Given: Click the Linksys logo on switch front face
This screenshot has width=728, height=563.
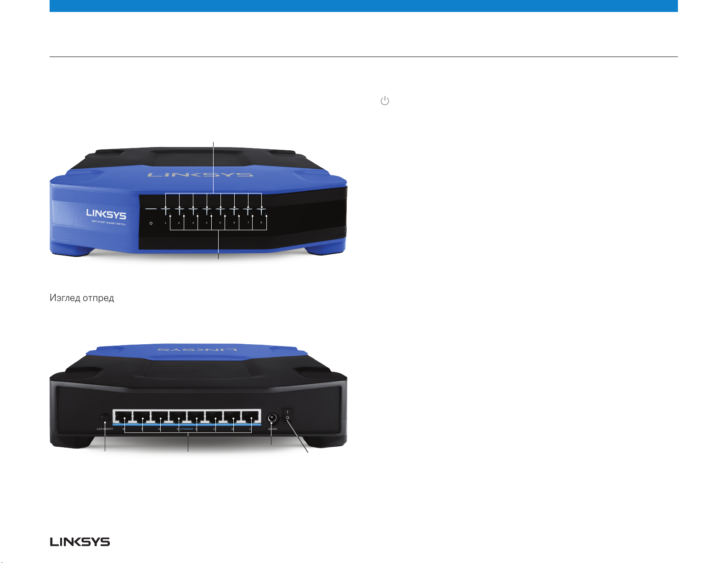Looking at the screenshot, I should pos(106,214).
